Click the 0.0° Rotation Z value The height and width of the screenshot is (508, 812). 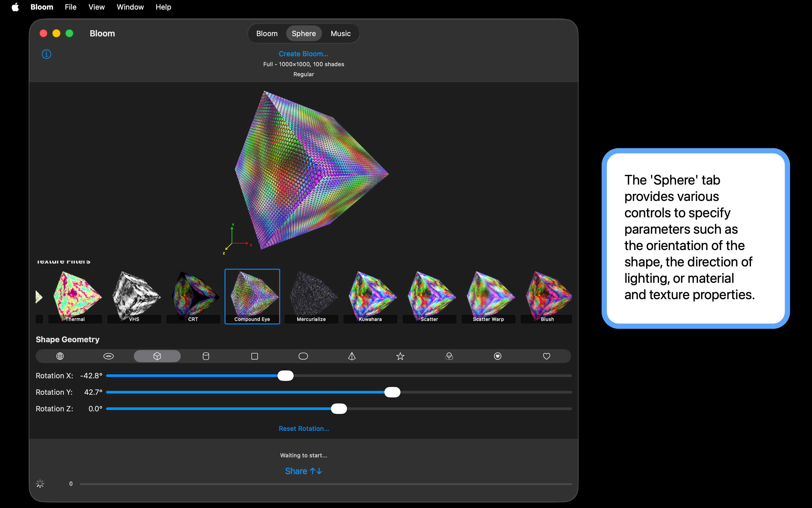point(95,409)
